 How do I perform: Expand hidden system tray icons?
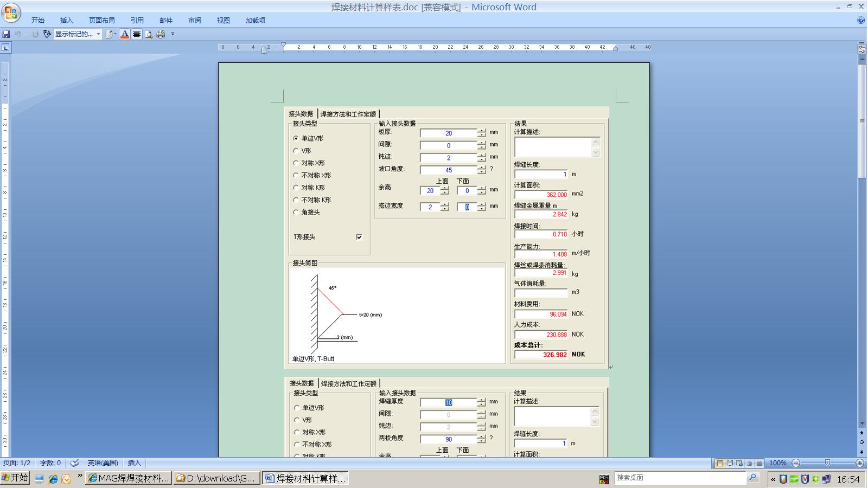click(773, 479)
